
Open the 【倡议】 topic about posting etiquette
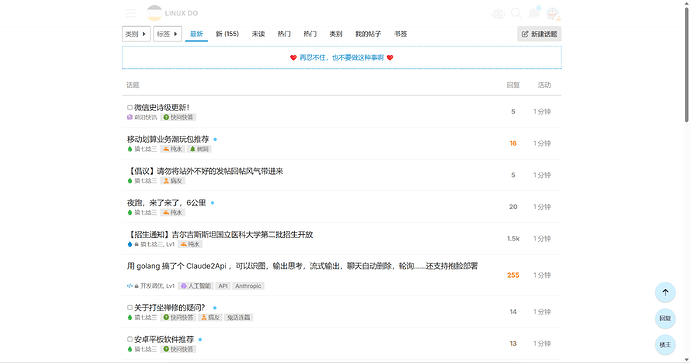pos(205,171)
